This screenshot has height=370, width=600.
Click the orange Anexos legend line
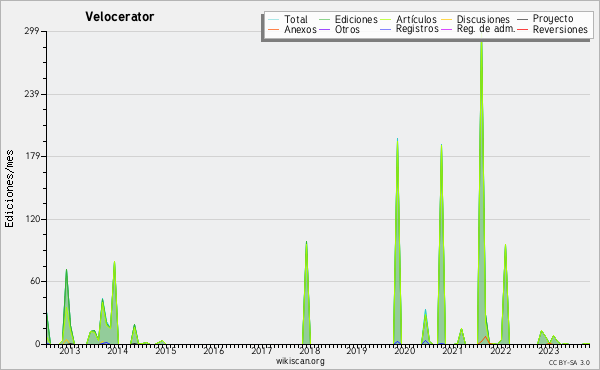point(274,29)
